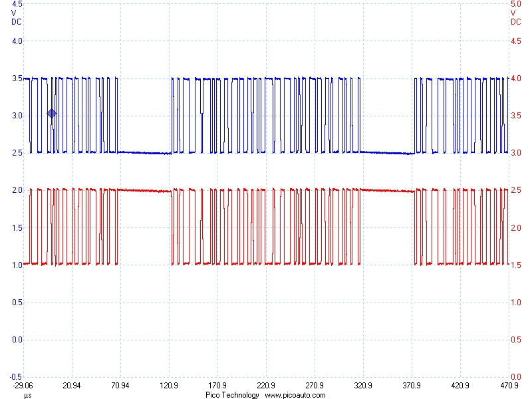The width and height of the screenshot is (532, 399).
Task: Click the red waveform's first idle gap
Action: [x=144, y=190]
